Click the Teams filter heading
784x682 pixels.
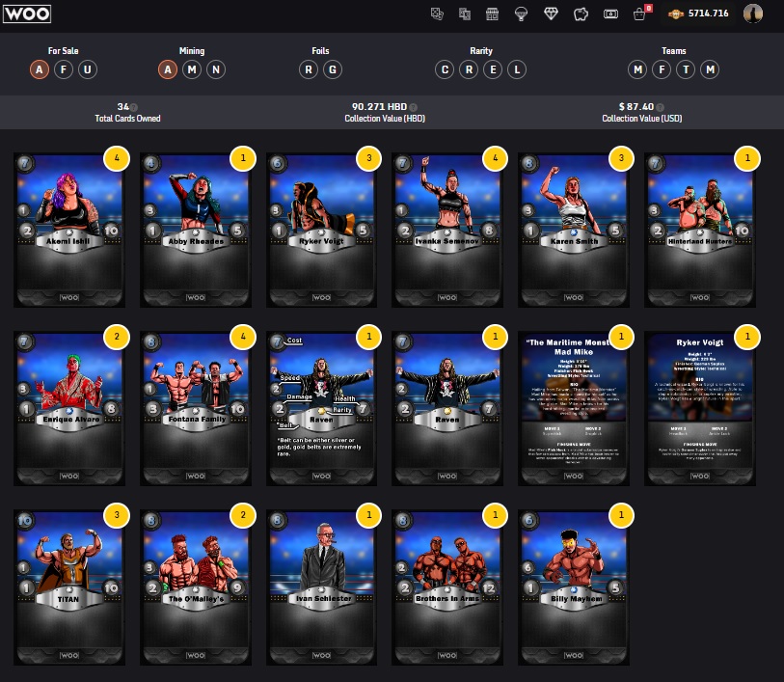tap(673, 51)
